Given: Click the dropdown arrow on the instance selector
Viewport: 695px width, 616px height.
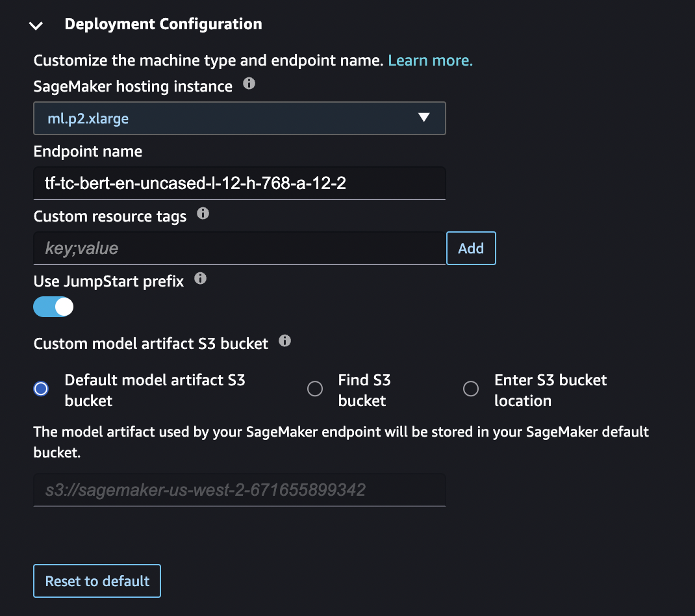Looking at the screenshot, I should click(424, 118).
